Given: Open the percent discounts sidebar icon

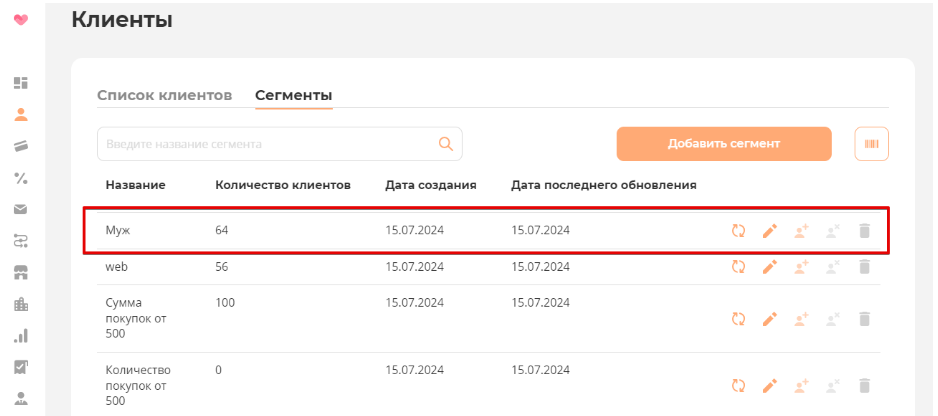Looking at the screenshot, I should [x=21, y=178].
